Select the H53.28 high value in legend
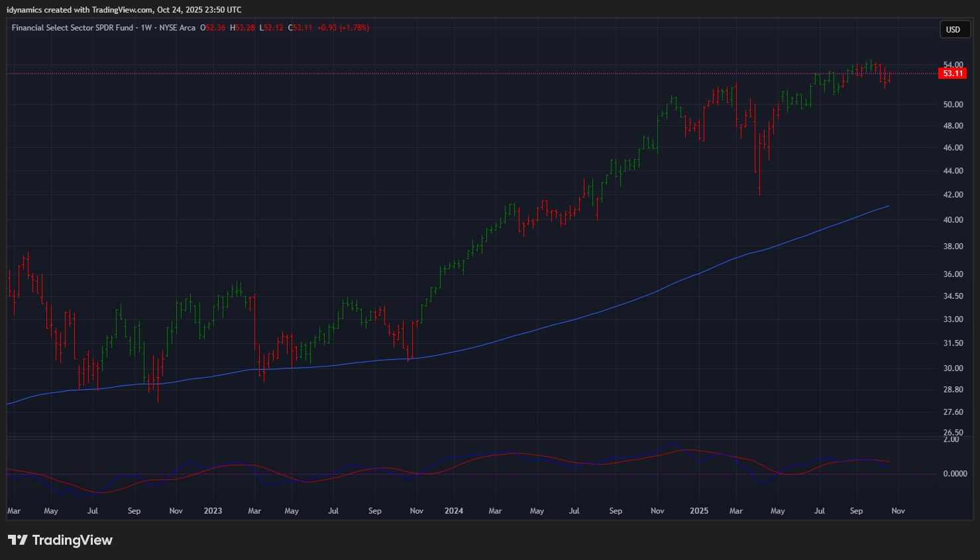The width and height of the screenshot is (980, 560). pos(243,28)
